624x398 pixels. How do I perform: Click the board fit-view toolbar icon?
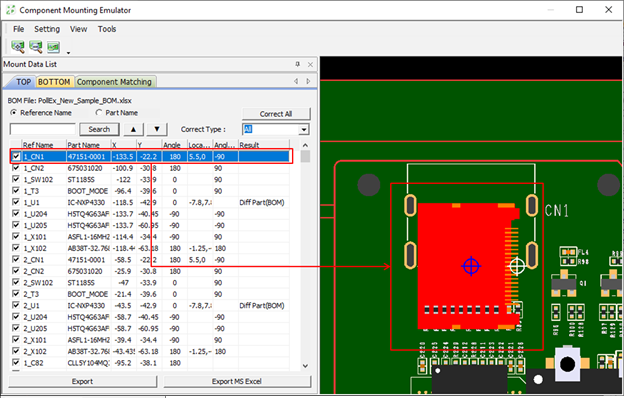53,47
